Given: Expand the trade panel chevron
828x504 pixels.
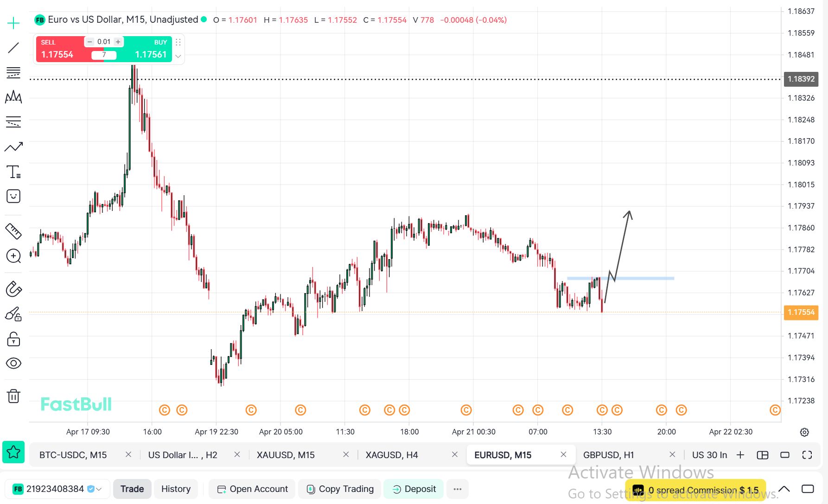Looking at the screenshot, I should (178, 56).
